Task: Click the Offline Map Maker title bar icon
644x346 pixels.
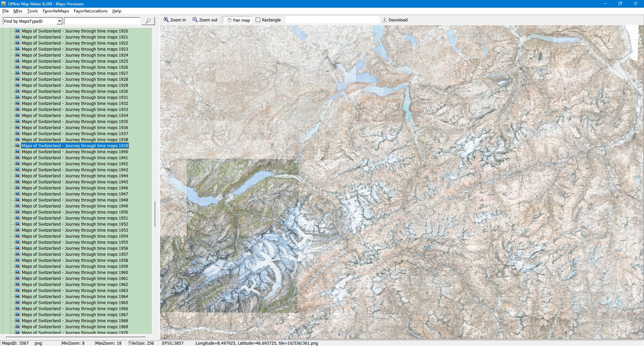Action: pyautogui.click(x=3, y=4)
